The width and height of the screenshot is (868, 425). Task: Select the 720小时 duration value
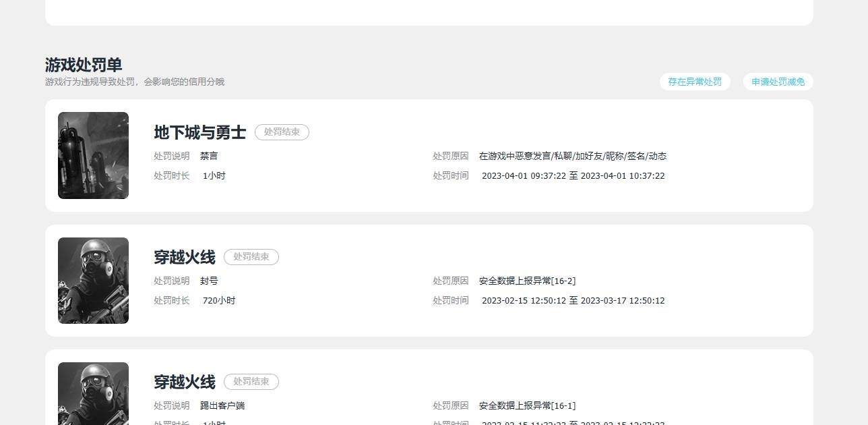[x=219, y=300]
